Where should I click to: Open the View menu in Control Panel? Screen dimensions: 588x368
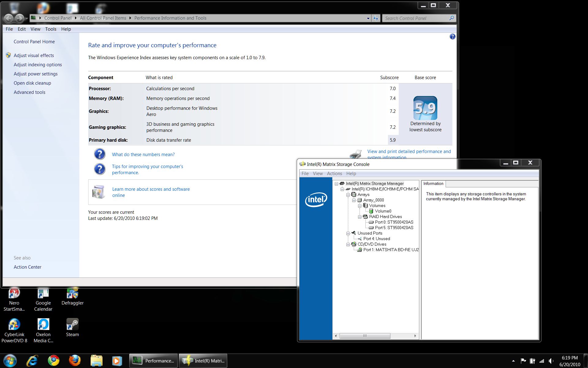[35, 29]
